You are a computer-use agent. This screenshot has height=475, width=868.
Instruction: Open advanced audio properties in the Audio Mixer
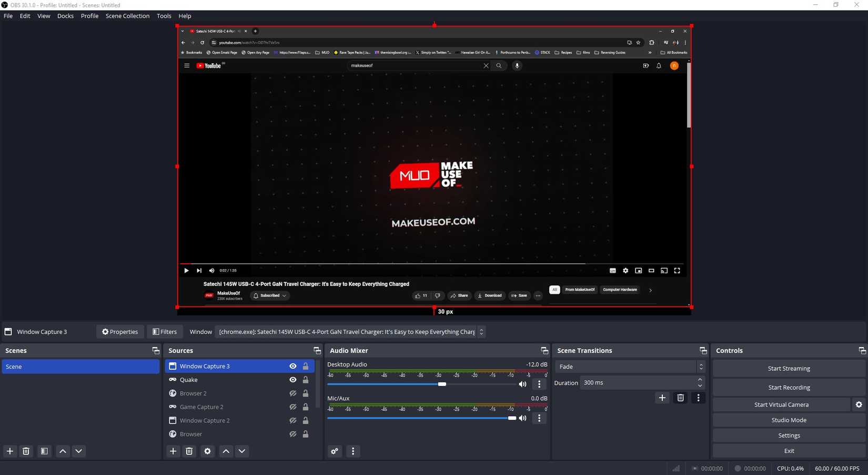click(335, 451)
